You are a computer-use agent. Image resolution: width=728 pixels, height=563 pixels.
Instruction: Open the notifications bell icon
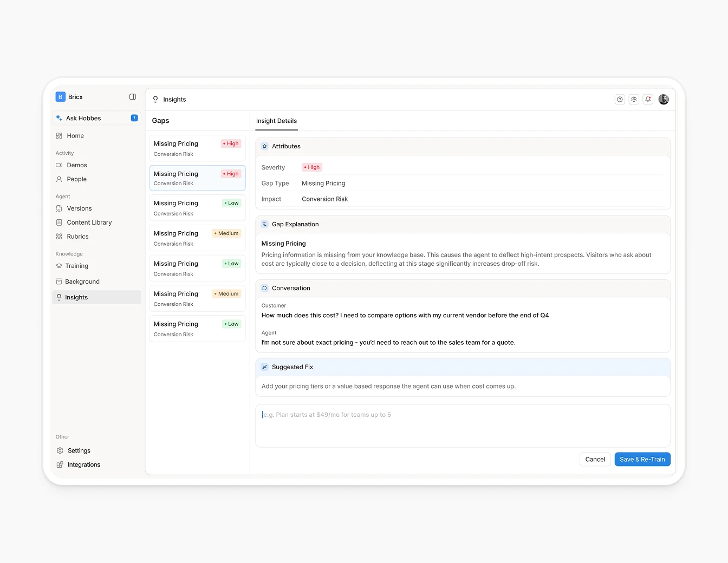[x=648, y=100]
